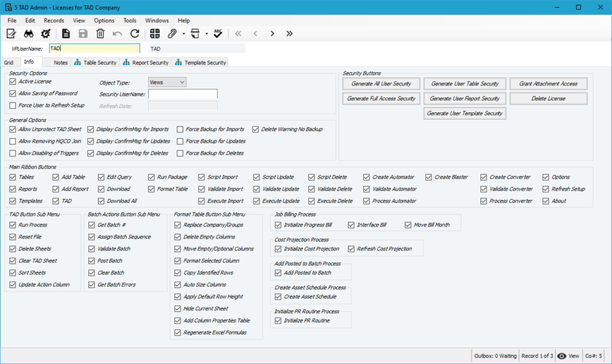Click the delete trash can icon

pyautogui.click(x=100, y=33)
